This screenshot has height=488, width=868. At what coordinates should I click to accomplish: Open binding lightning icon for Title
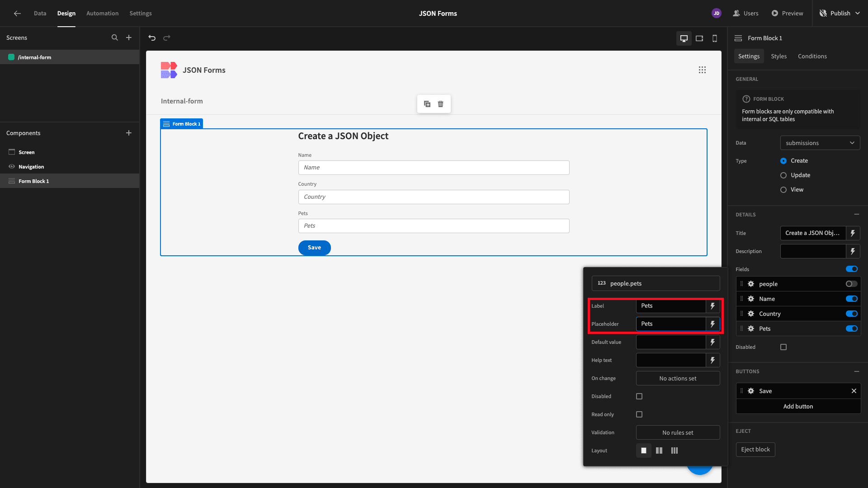click(x=853, y=233)
